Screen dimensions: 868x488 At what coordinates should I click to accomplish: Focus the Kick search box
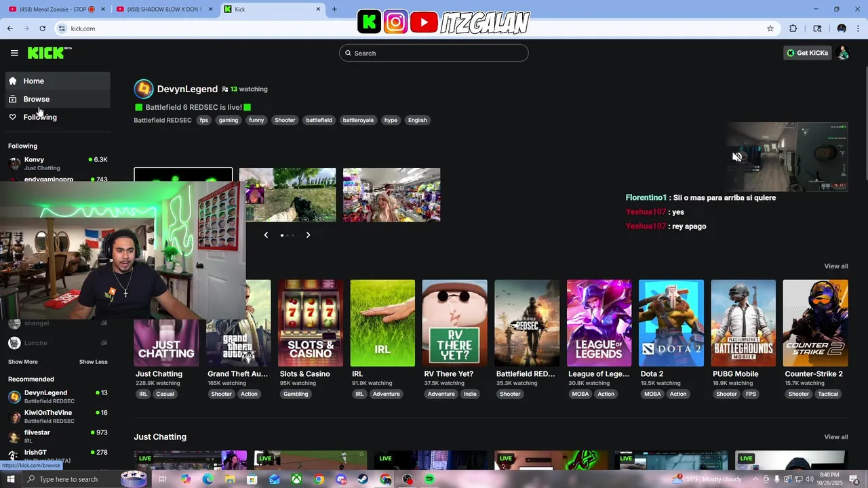click(434, 53)
